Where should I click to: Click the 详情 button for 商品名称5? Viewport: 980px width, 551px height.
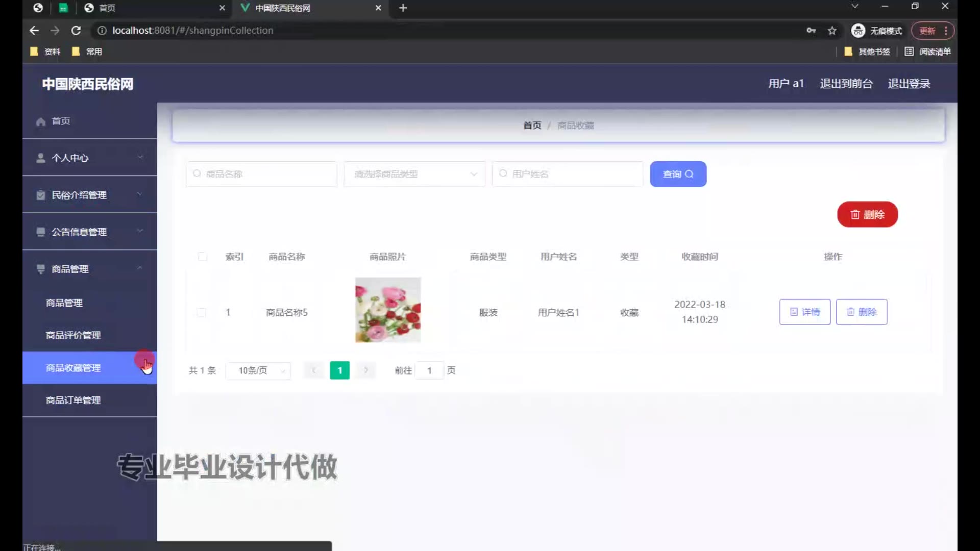[804, 312]
